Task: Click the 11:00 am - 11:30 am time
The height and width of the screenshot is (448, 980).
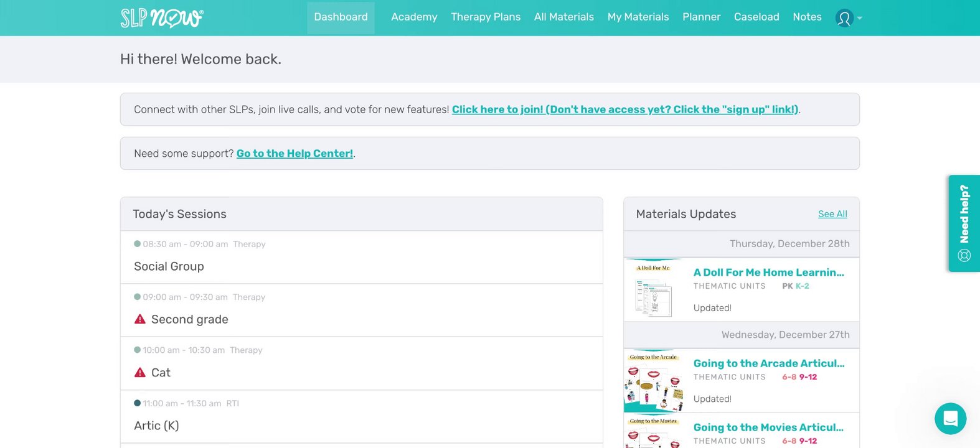Action: click(182, 403)
